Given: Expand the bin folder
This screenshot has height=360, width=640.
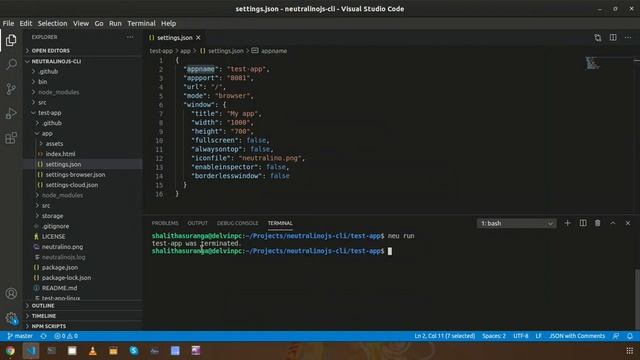Looking at the screenshot, I should (83, 82).
